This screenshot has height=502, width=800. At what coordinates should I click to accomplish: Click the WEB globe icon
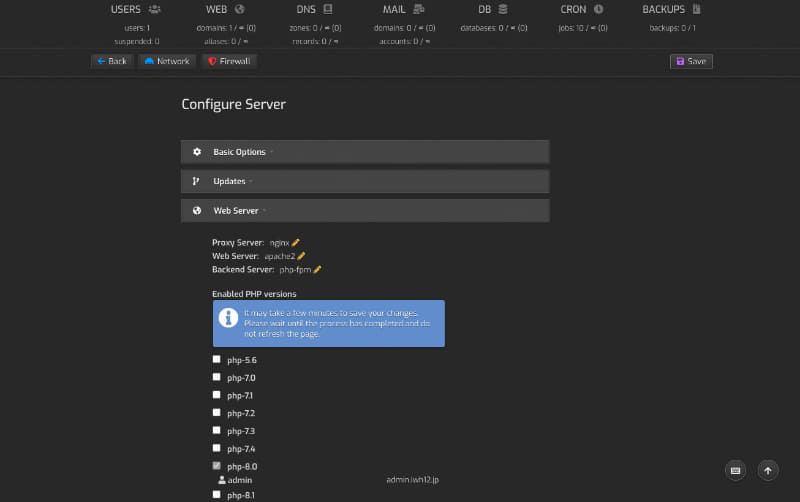click(239, 9)
